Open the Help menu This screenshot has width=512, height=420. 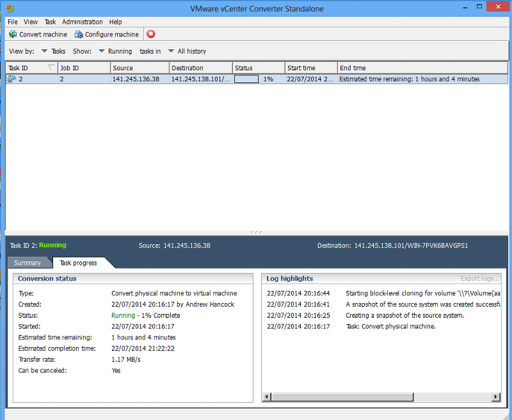[x=116, y=22]
